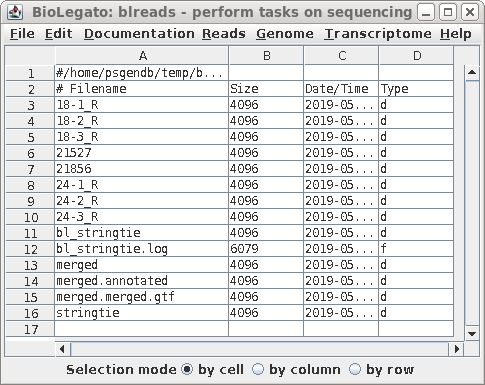Open the Transcriptome menu
The height and width of the screenshot is (385, 485).
coord(378,34)
